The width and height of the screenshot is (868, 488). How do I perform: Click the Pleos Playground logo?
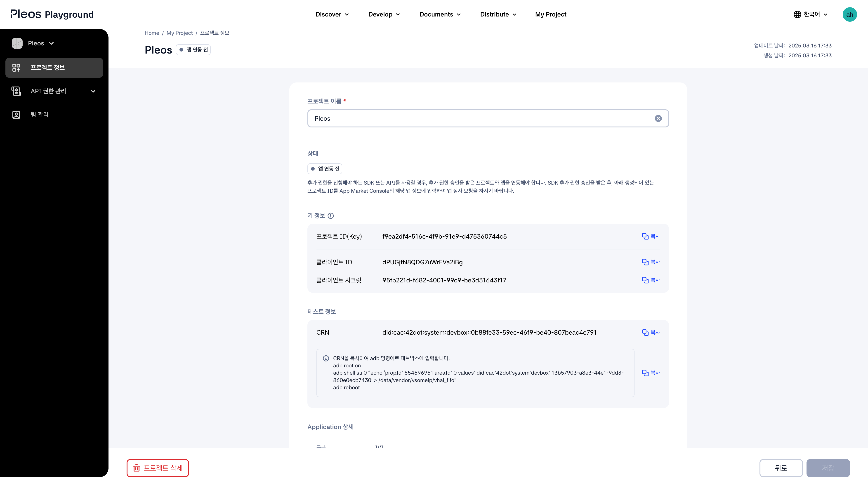pos(52,14)
